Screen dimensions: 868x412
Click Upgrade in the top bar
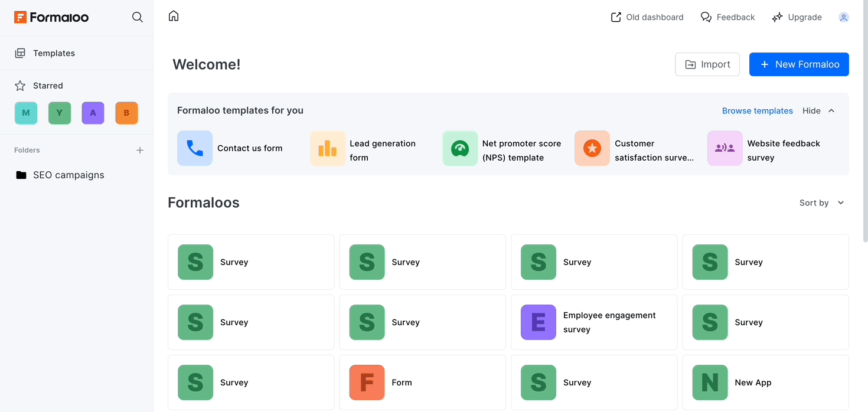[x=797, y=17]
